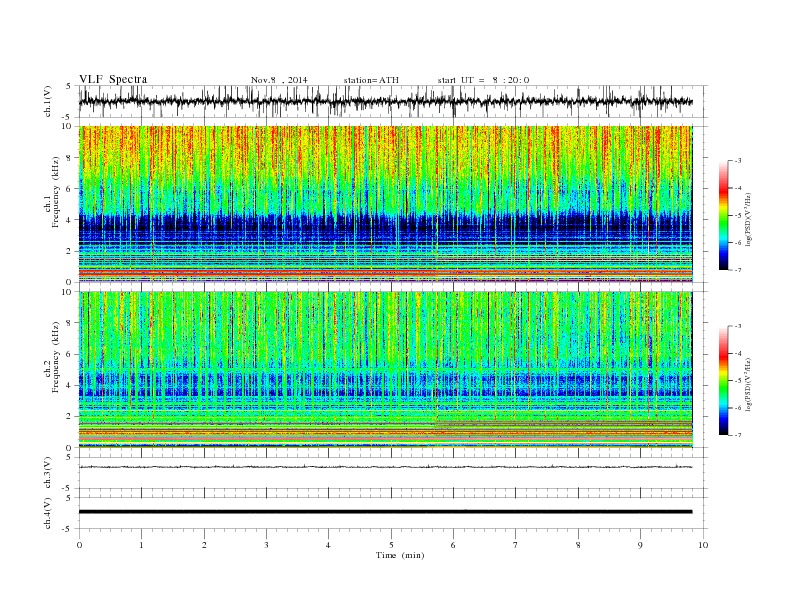The image size is (792, 612).
Task: Click the 'start UT = 8 :20: 0' text
Action: (483, 80)
